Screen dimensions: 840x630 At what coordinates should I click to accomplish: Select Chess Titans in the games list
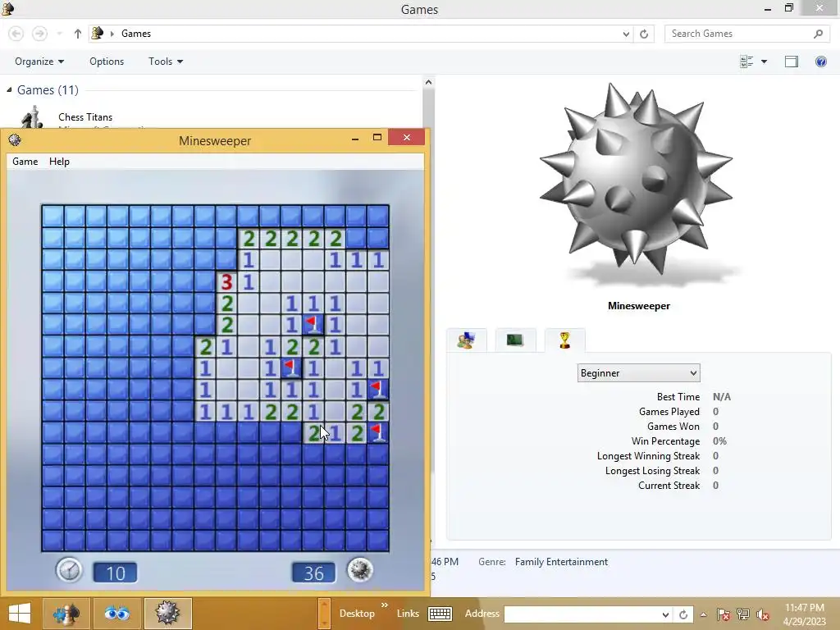point(85,117)
